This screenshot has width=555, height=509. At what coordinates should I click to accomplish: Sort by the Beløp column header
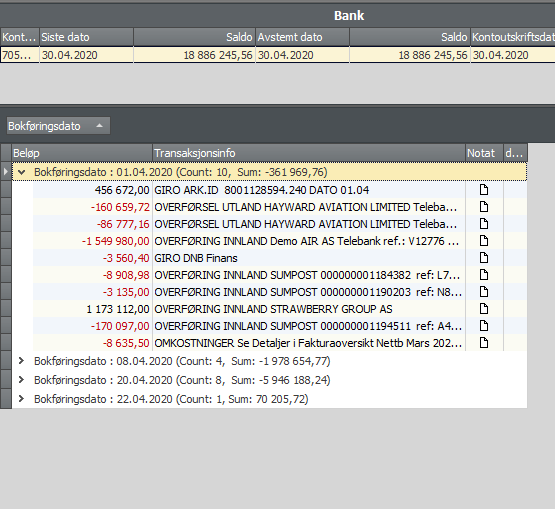(x=82, y=153)
